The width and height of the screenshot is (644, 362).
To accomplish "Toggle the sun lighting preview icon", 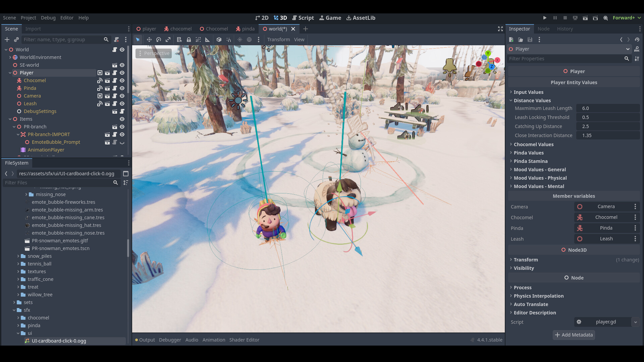I will click(x=240, y=40).
